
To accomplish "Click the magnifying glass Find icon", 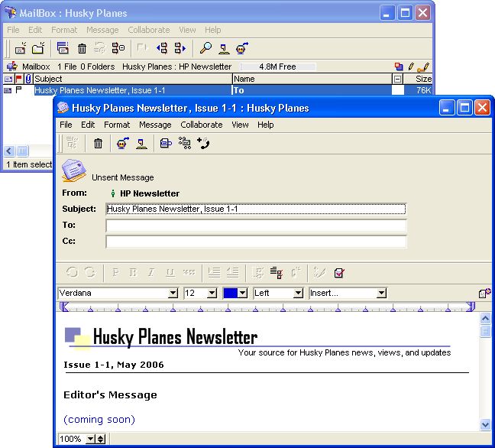I will click(x=205, y=48).
